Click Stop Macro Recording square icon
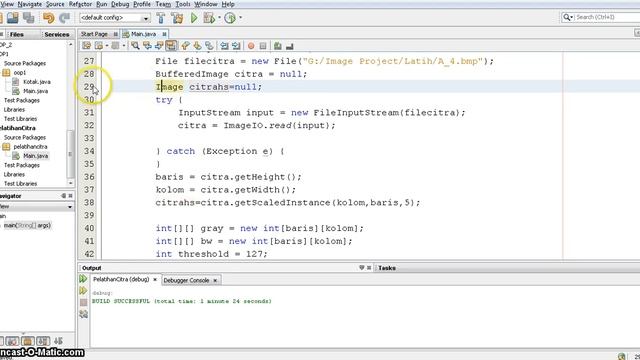640x360 pixels. pyautogui.click(x=263, y=46)
